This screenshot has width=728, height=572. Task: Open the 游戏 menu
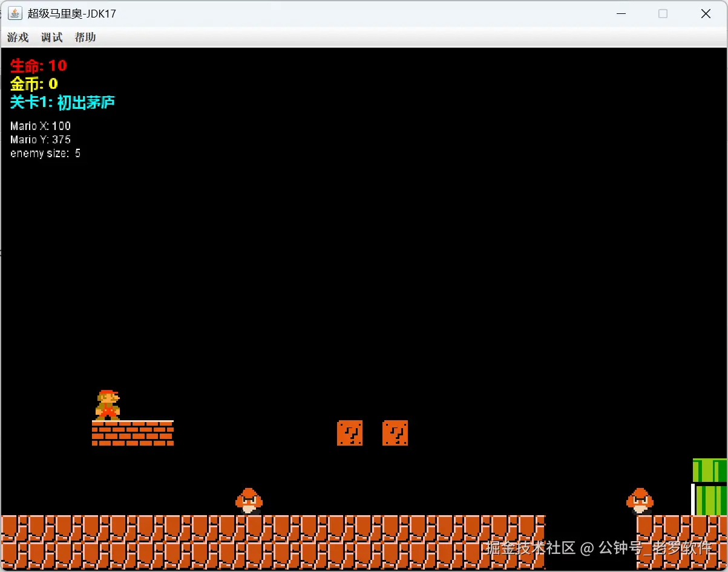tap(18, 37)
